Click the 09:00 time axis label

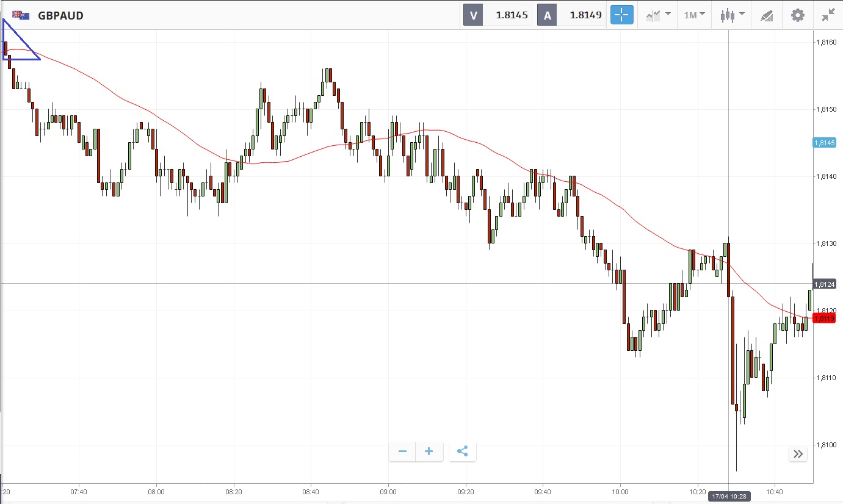click(388, 492)
